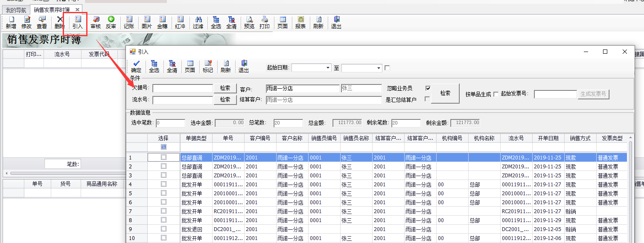Click 客户 field showing 雨诺一分店
Viewport: 644px width, 243px height.
tap(302, 89)
